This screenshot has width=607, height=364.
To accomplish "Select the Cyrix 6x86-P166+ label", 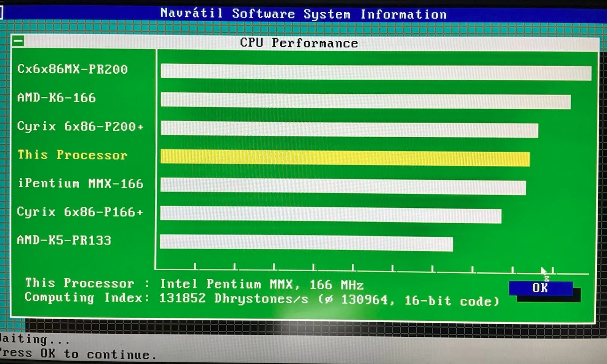I will pyautogui.click(x=80, y=212).
